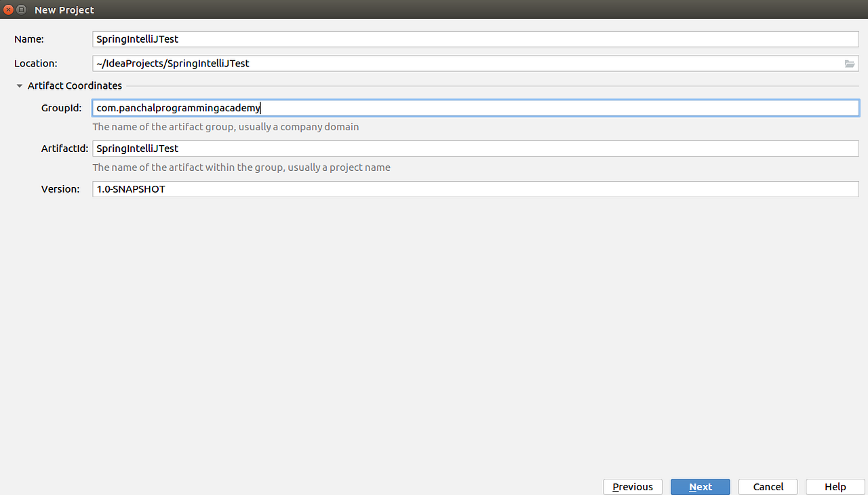Image resolution: width=868 pixels, height=495 pixels.
Task: Minimize the New Project window
Action: click(21, 9)
